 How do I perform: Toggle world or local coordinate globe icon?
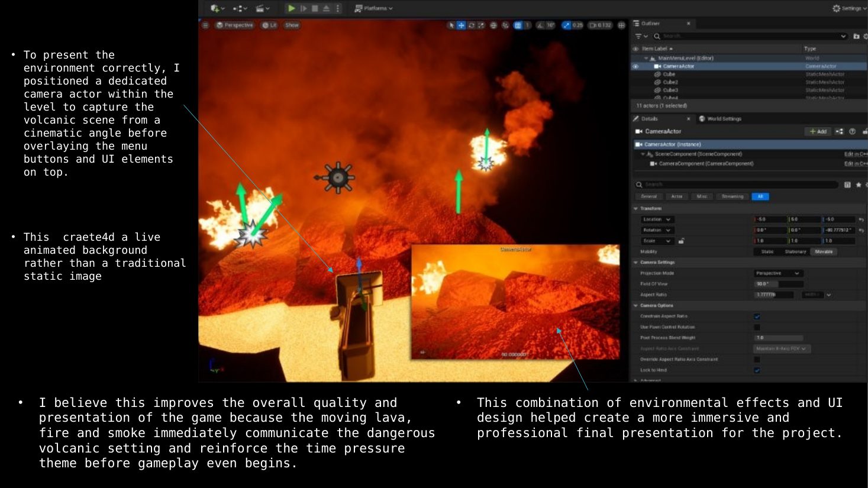493,25
